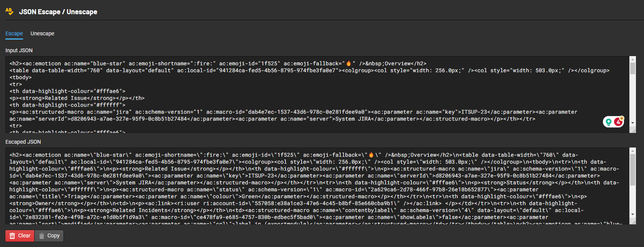Image resolution: width=644 pixels, height=247 pixels.
Task: Copy escaped output using the clipboard button
Action: click(49, 235)
